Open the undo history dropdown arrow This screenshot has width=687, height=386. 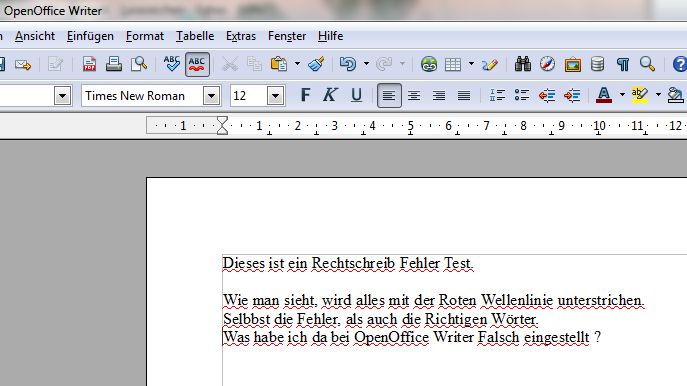point(366,64)
